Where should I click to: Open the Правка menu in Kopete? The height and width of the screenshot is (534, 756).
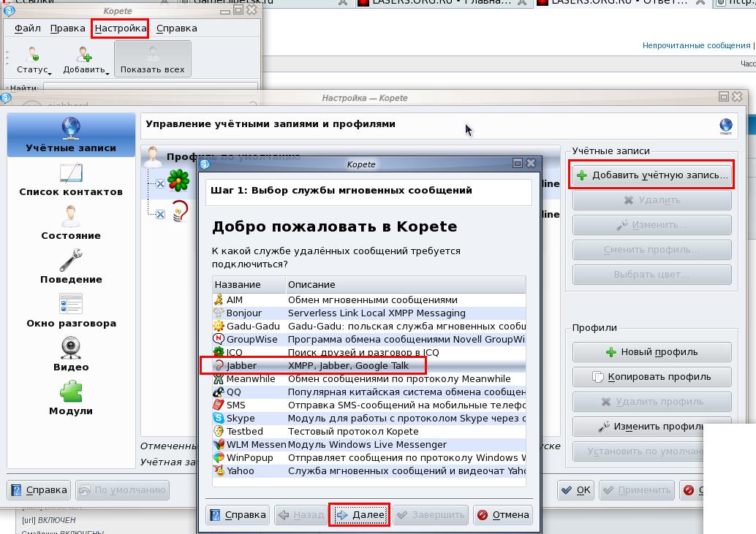point(67,28)
